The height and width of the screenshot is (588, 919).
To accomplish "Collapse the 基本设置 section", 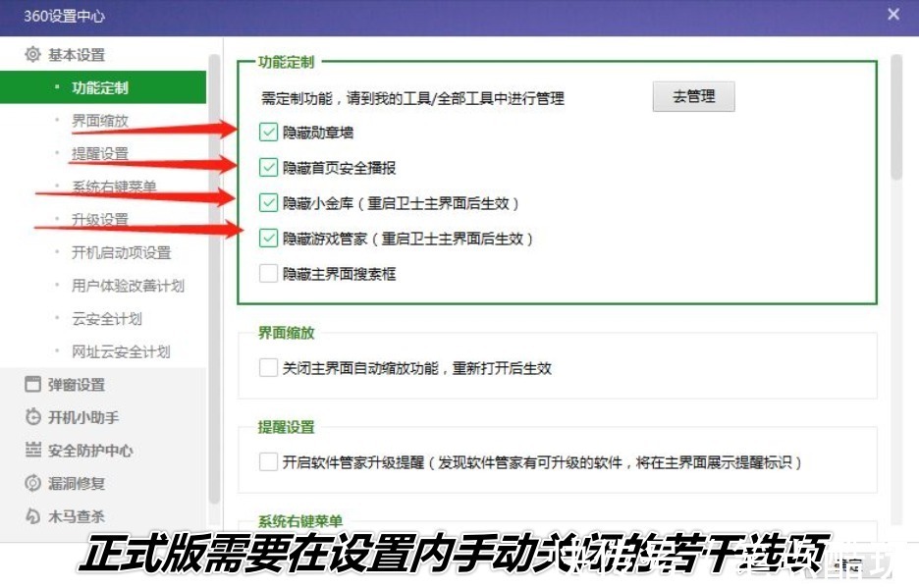I will [77, 55].
